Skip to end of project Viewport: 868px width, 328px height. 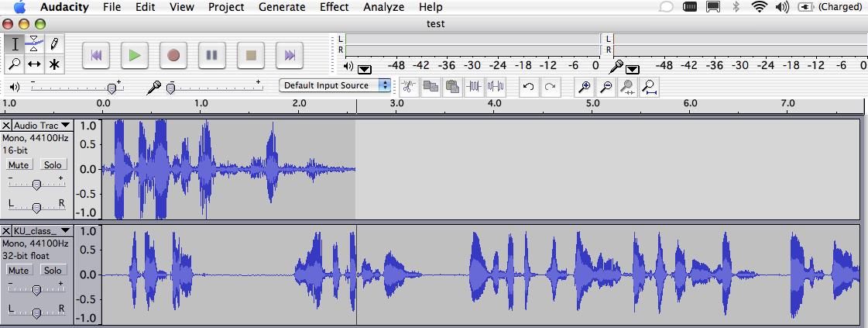pyautogui.click(x=289, y=55)
